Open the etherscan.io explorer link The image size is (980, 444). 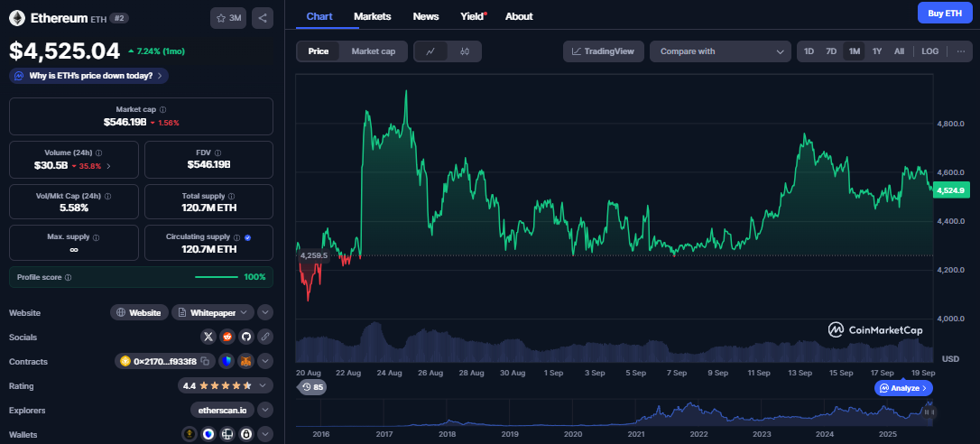pos(223,411)
